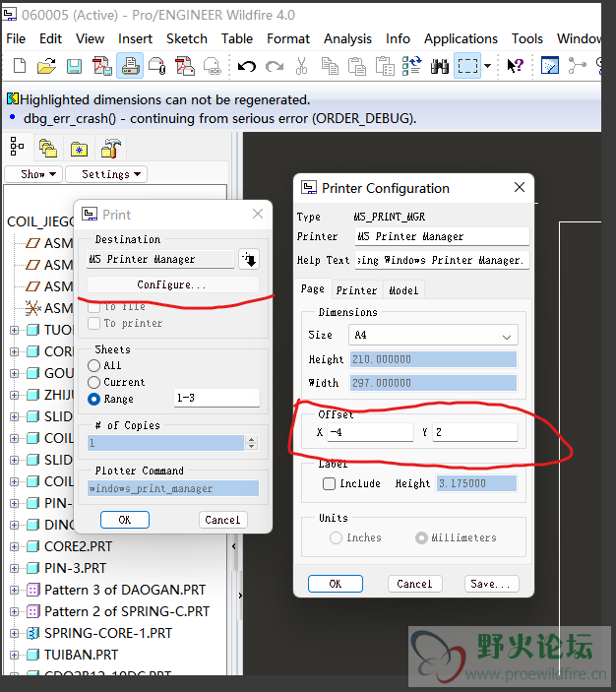616x692 pixels.
Task: Click OK in the Print dialog
Action: click(x=125, y=520)
